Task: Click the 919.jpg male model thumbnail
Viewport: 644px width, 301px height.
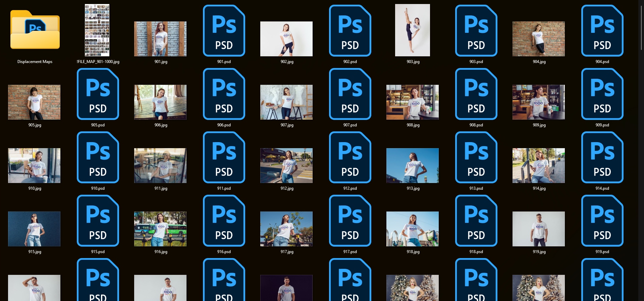Action: pyautogui.click(x=538, y=229)
